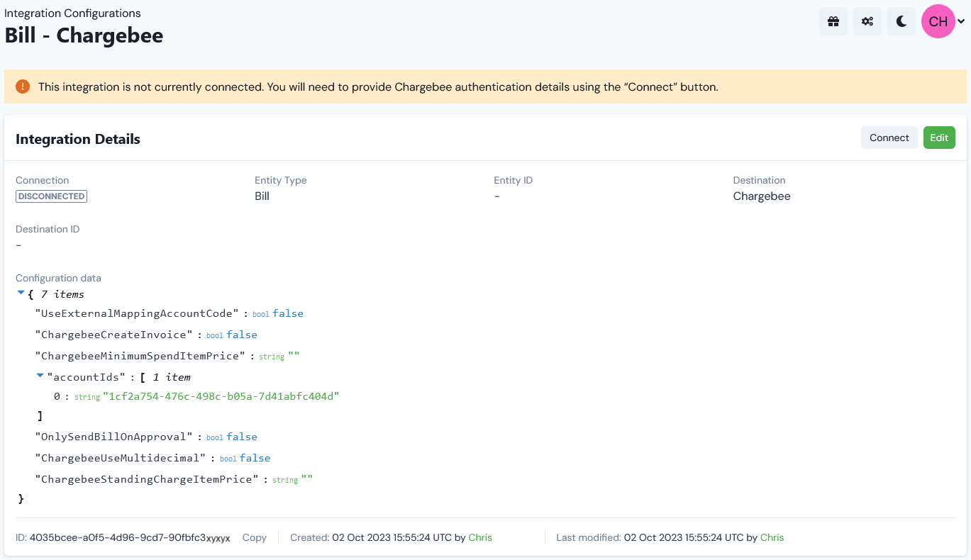Open the gift box icon button
Screen dimensions: 971x560
point(833,21)
